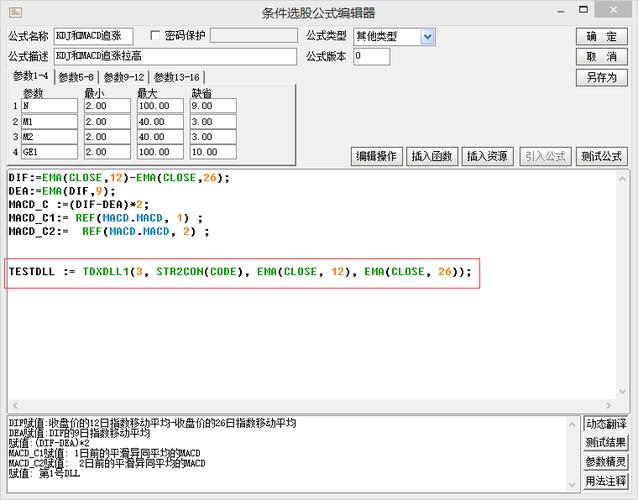
Task: Click the TESTDLL := TDXDLL1 code line
Action: pyautogui.click(x=240, y=272)
